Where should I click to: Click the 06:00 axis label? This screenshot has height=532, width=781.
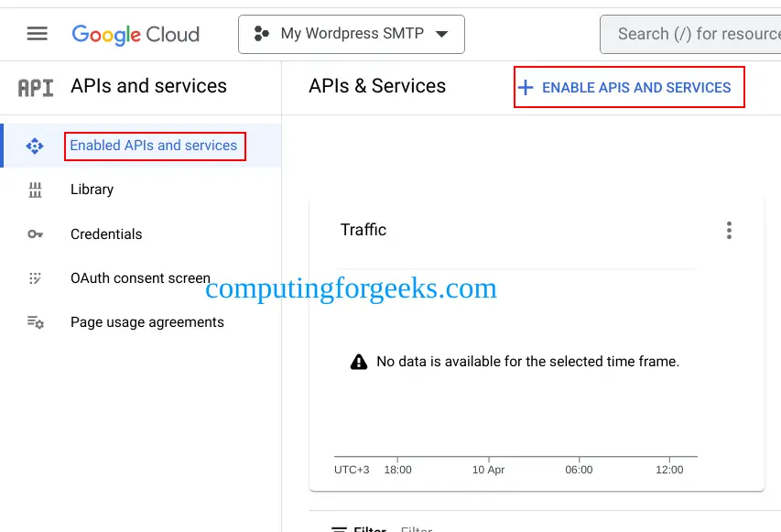click(x=579, y=470)
